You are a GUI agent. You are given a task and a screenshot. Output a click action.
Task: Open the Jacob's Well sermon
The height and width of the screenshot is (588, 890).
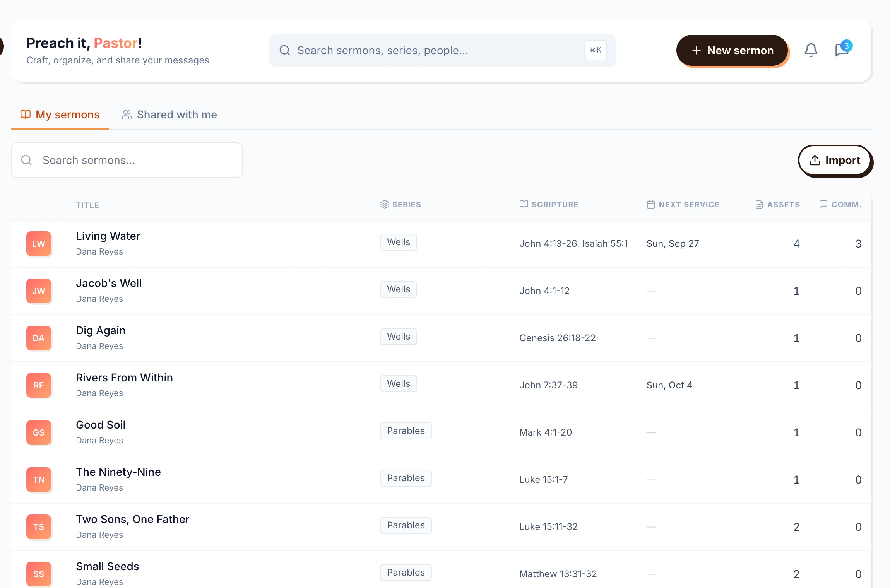[109, 283]
